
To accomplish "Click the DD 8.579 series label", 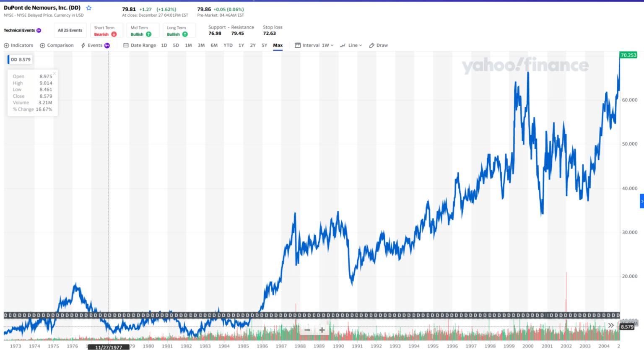I will coord(21,60).
